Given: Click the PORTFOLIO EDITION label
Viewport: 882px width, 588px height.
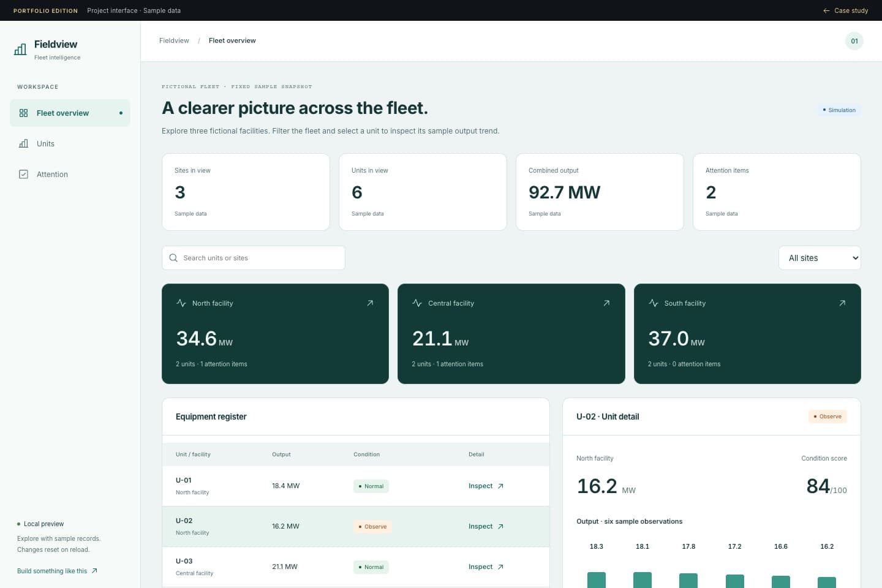Looking at the screenshot, I should [x=45, y=11].
